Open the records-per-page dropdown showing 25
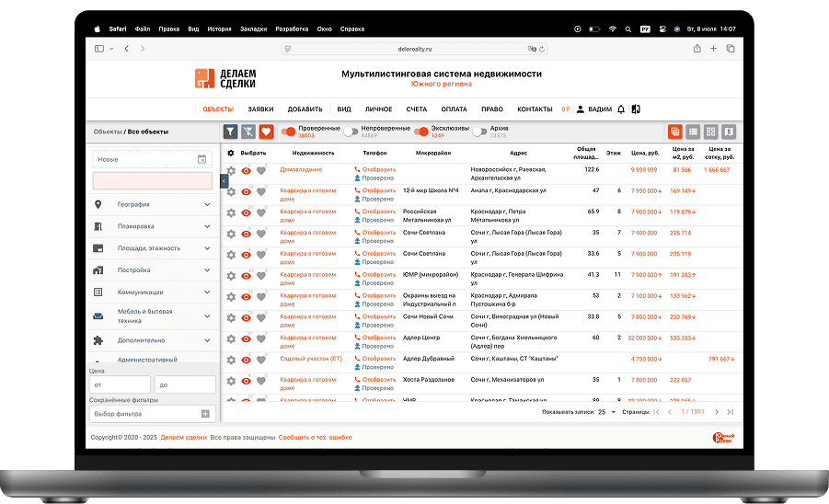Viewport: 829px width, 504px height. (x=605, y=412)
